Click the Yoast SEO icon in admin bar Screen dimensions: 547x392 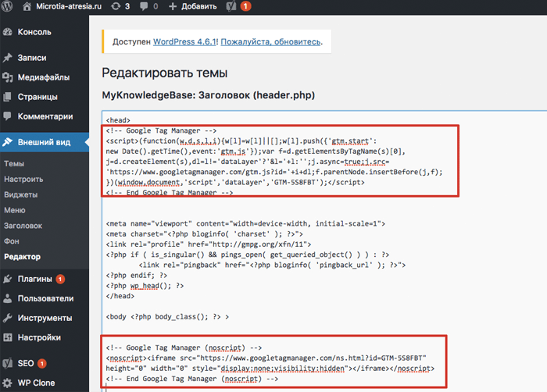point(231,6)
